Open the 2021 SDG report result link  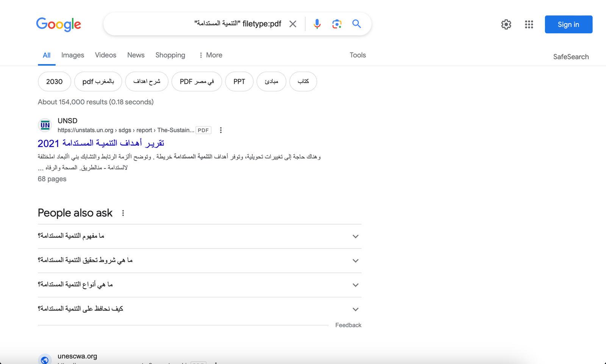(101, 143)
